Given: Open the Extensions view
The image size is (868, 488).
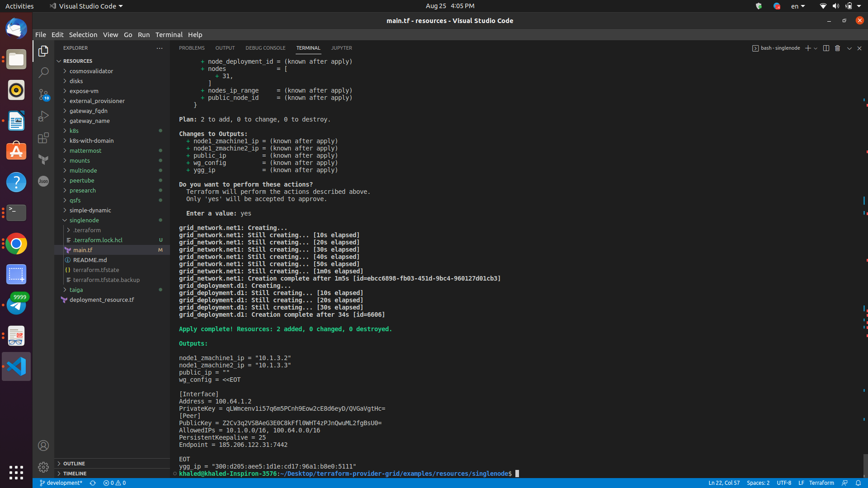Looking at the screenshot, I should (x=43, y=138).
